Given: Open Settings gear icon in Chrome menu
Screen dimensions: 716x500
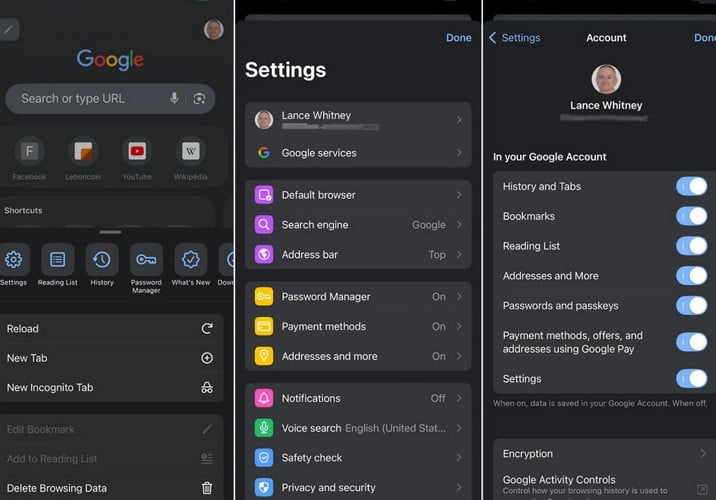Looking at the screenshot, I should (14, 259).
